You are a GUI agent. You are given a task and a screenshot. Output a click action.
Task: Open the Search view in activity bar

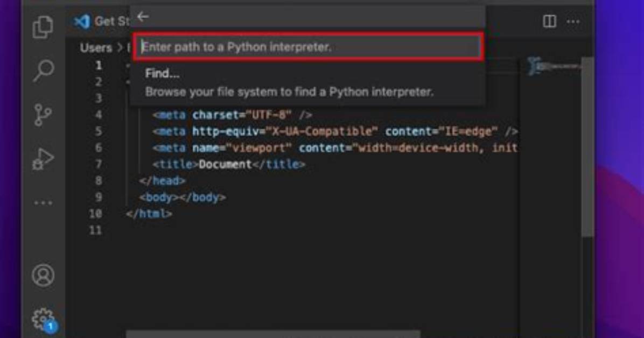(43, 71)
